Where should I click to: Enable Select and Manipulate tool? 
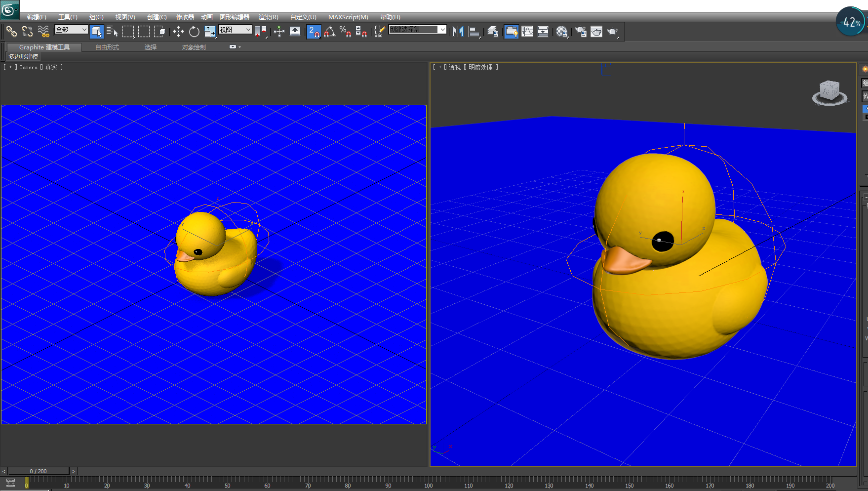click(279, 32)
